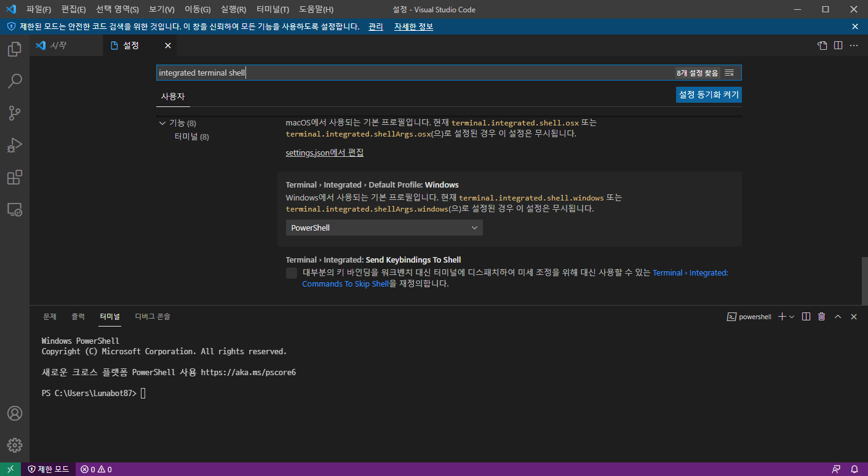Viewport: 868px width, 476px height.
Task: Open the Default Profile Windows dropdown
Action: point(384,228)
